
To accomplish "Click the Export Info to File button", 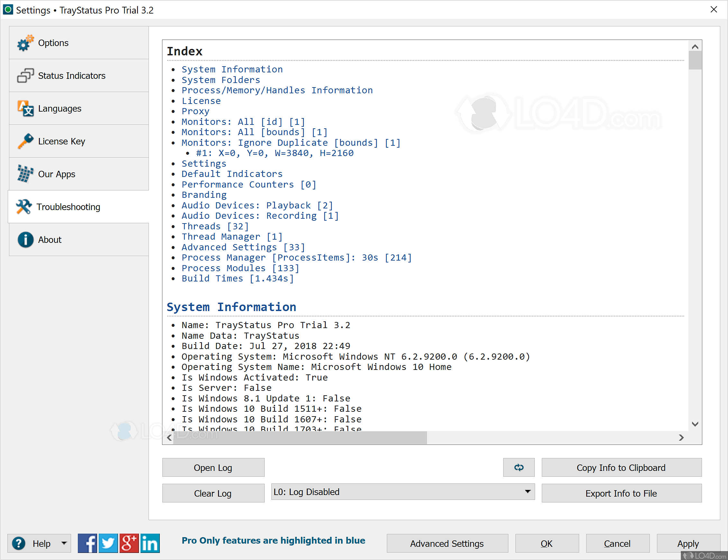I will tap(621, 493).
